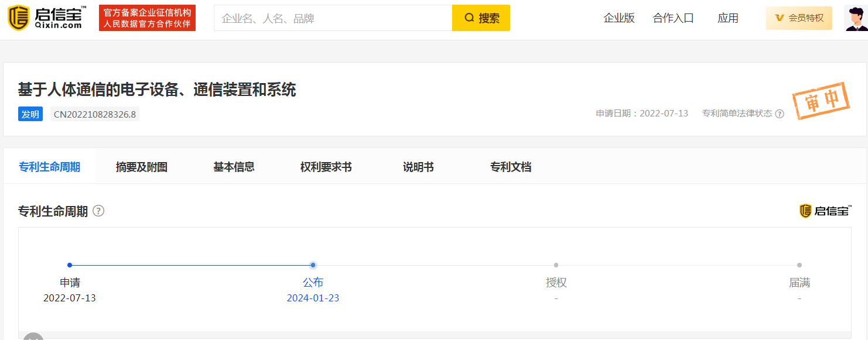Click the user avatar icon
This screenshot has height=340, width=868.
[855, 18]
